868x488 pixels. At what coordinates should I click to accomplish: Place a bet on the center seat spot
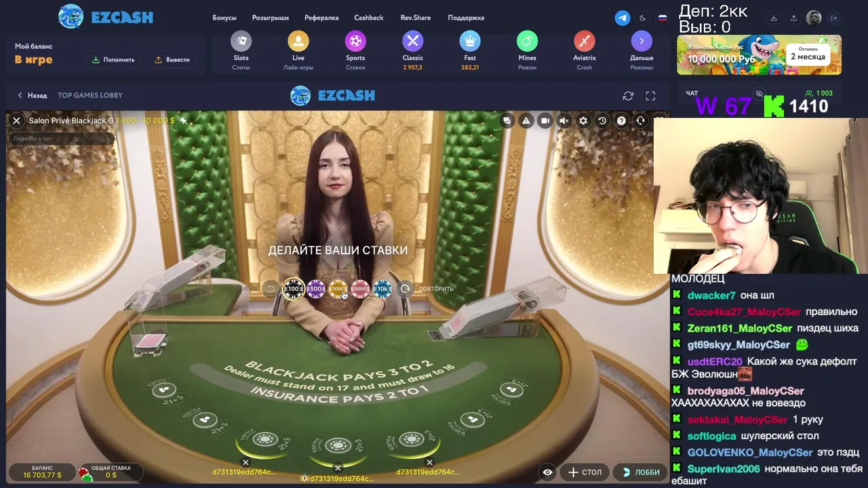click(x=338, y=445)
